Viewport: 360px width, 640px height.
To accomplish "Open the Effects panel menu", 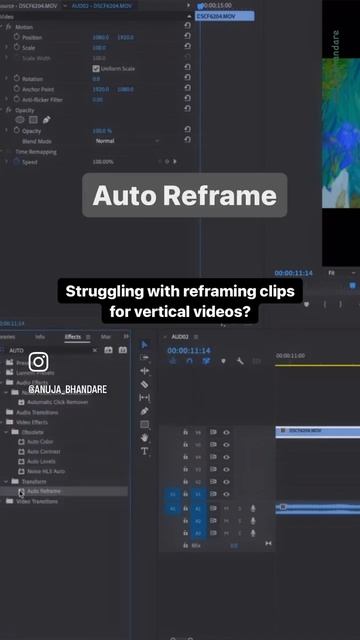I will pos(88,337).
